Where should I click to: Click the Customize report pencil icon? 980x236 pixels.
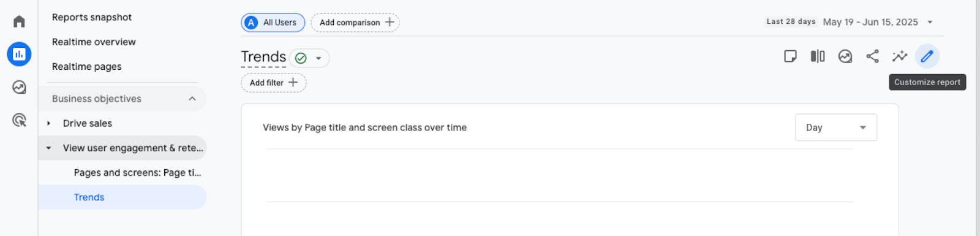coord(927,56)
